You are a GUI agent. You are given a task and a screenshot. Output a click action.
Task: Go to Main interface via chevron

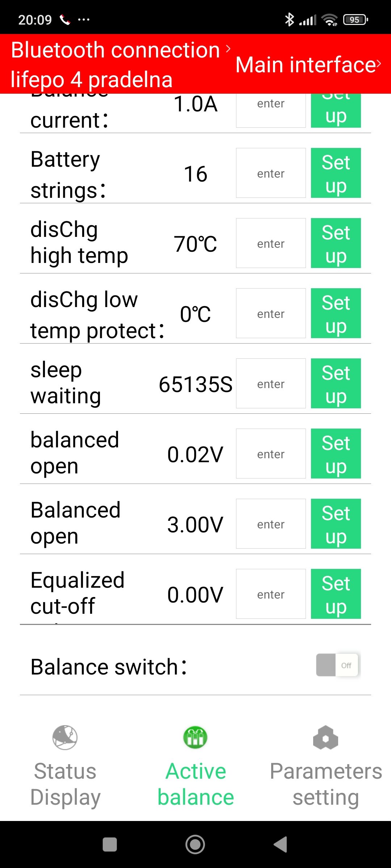click(x=378, y=64)
